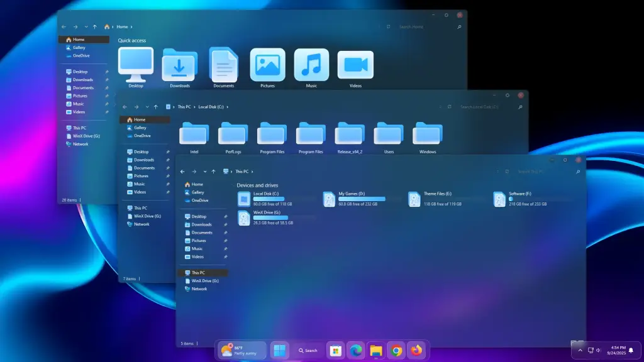Click the Windows Start button

279,350
